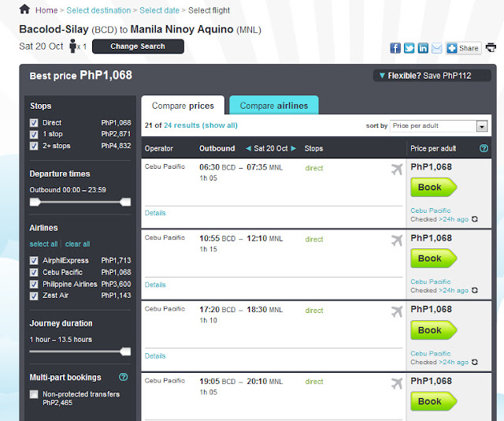This screenshot has height=421, width=504.
Task: Enable Non-protected transfers checkbox
Action: coord(34,394)
